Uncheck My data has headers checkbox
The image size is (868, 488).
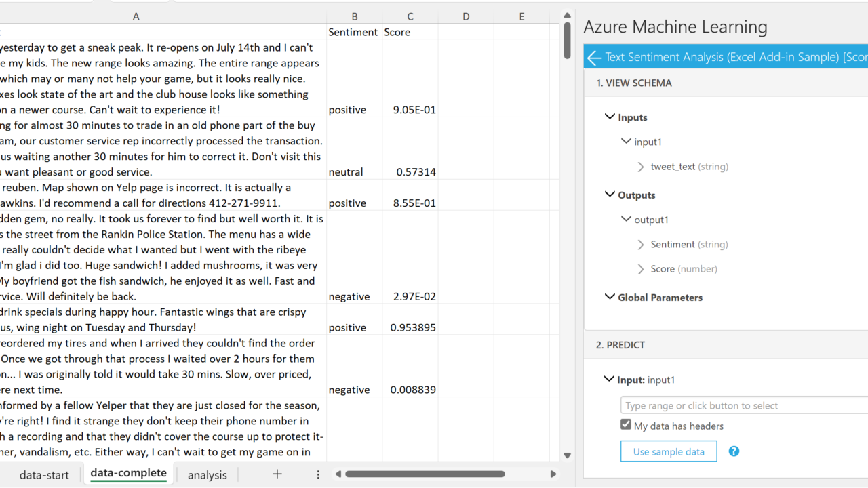coord(626,425)
